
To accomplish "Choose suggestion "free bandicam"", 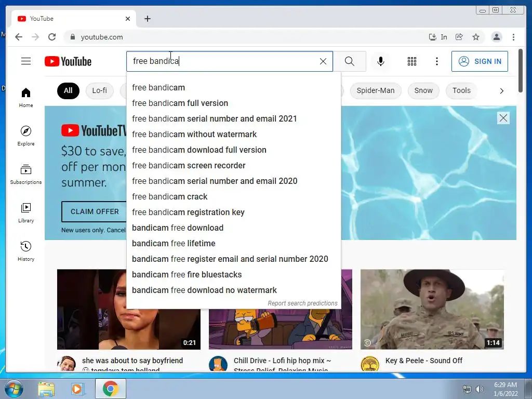I will click(234, 87).
